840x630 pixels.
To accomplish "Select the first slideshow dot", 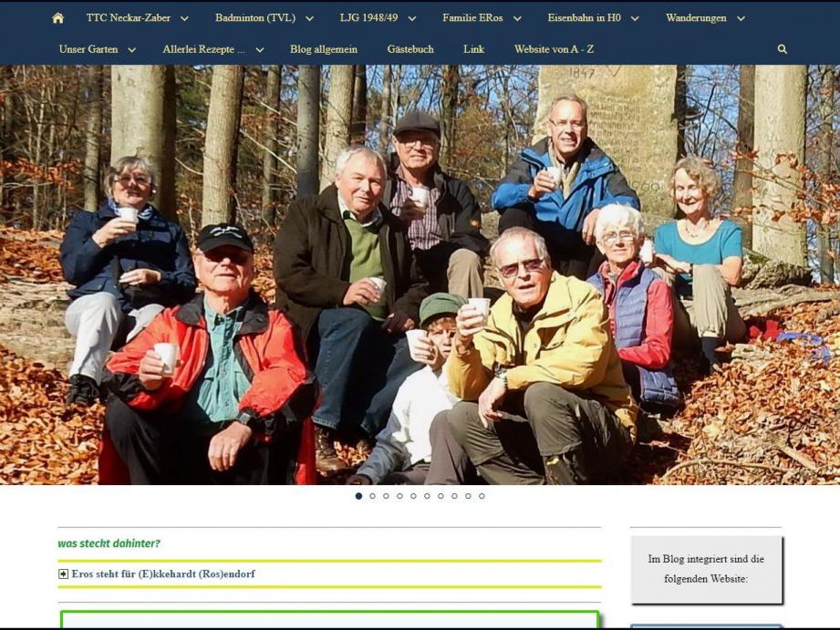I will 358,496.
